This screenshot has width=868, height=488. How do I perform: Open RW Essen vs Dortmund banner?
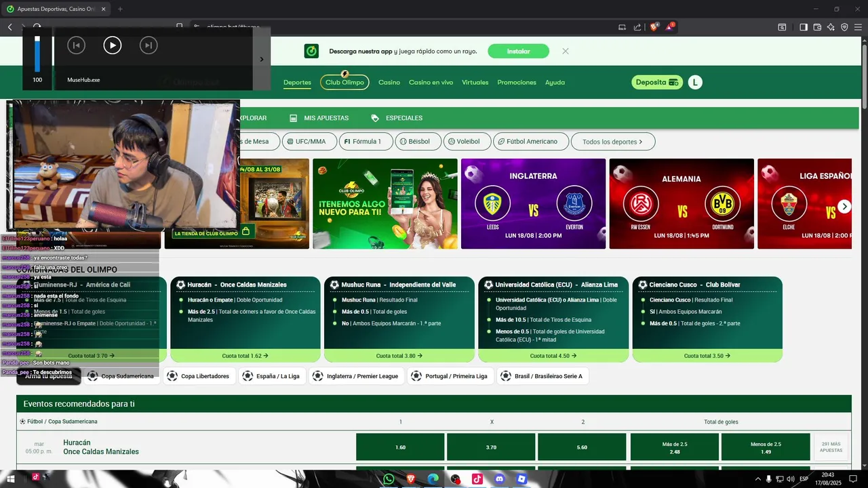[x=682, y=203]
